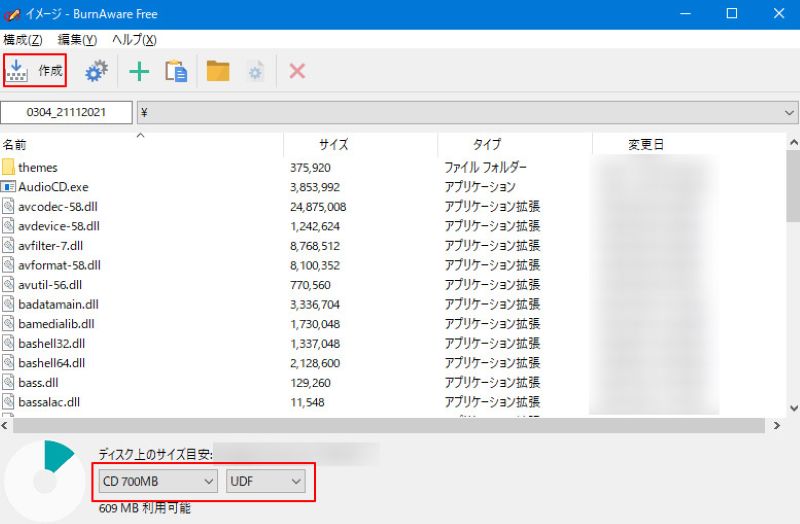The image size is (800, 524).
Task: Click the vertical scrollbar thumb
Action: coord(793,186)
